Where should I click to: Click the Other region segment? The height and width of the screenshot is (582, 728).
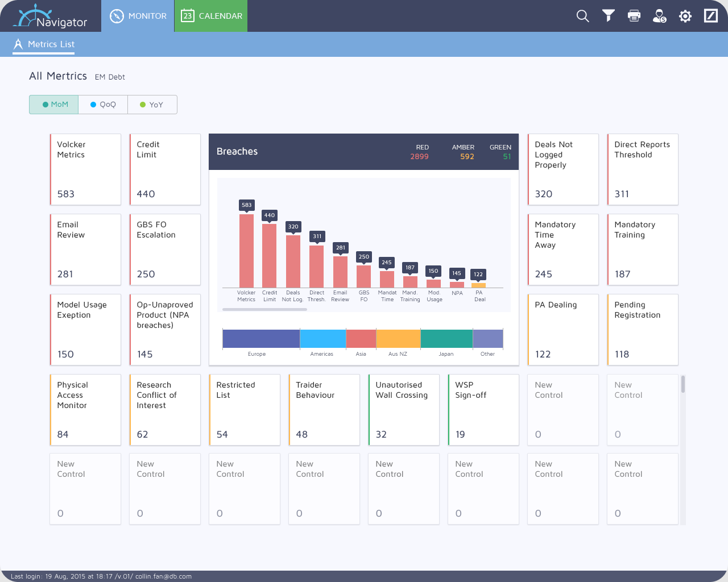[488, 339]
